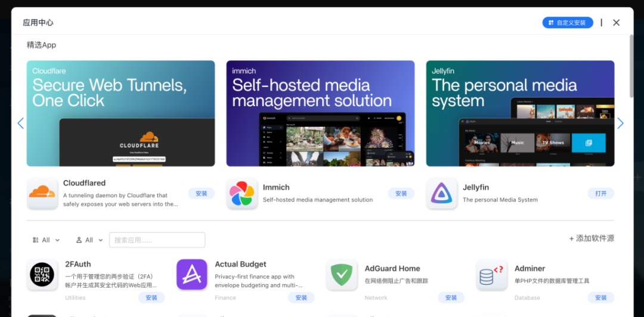Click the Cloudflared tunneling daemon description
The image size is (644, 317).
pyautogui.click(x=120, y=200)
